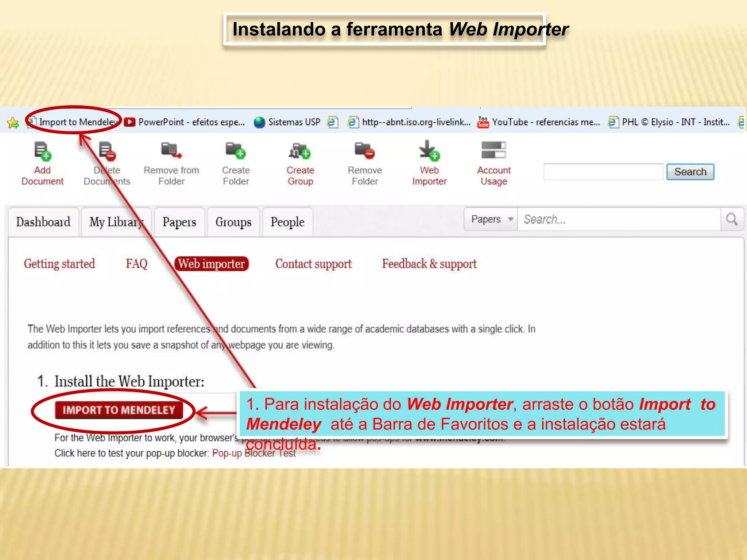Viewport: 747px width, 560px height.
Task: Open the Feedback & support link
Action: click(429, 264)
